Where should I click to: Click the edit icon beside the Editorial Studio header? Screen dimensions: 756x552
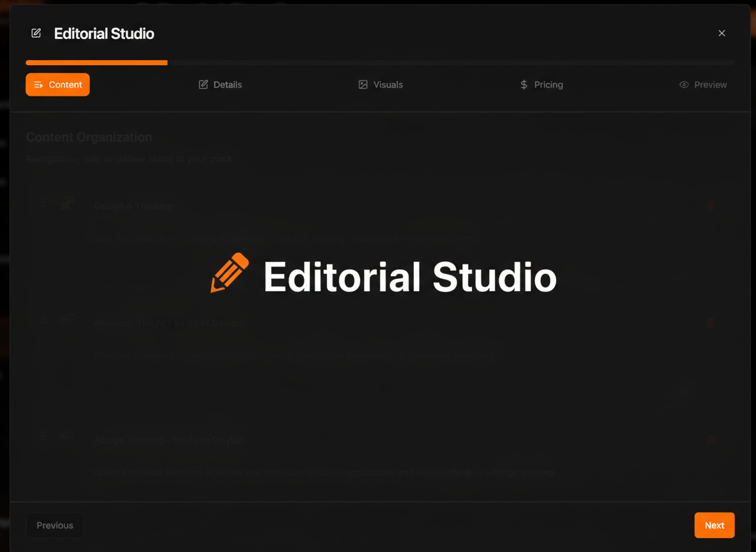point(36,33)
